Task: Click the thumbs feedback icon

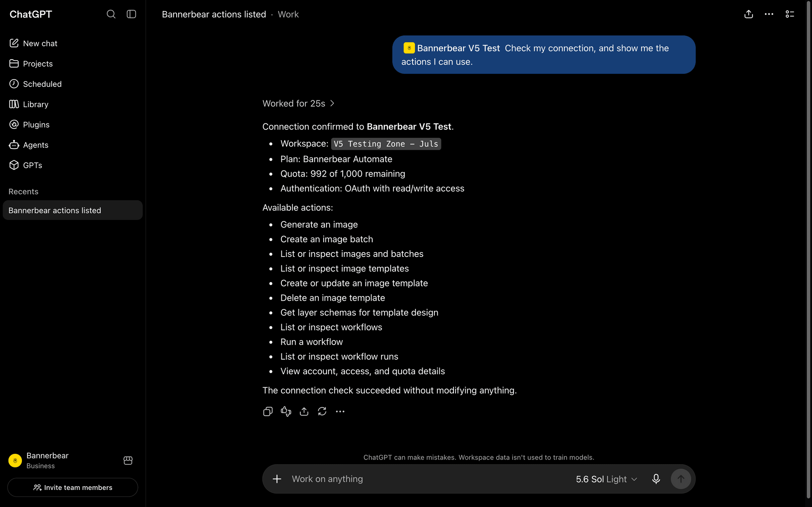Action: pyautogui.click(x=286, y=412)
